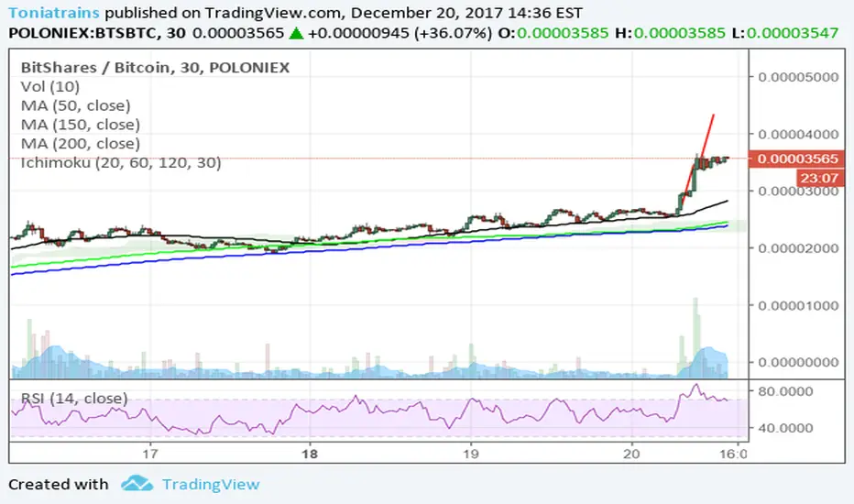Click the 16:0 time axis label
Image resolution: width=854 pixels, height=504 pixels.
[734, 454]
